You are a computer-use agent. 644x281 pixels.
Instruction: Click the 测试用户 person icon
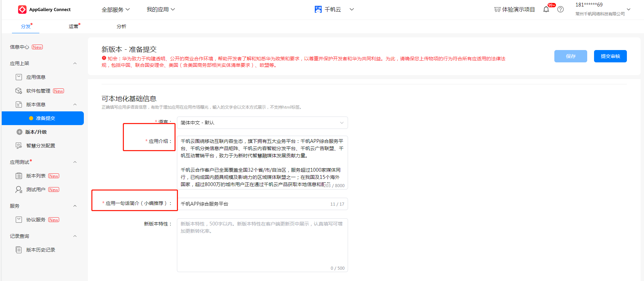[x=19, y=190]
